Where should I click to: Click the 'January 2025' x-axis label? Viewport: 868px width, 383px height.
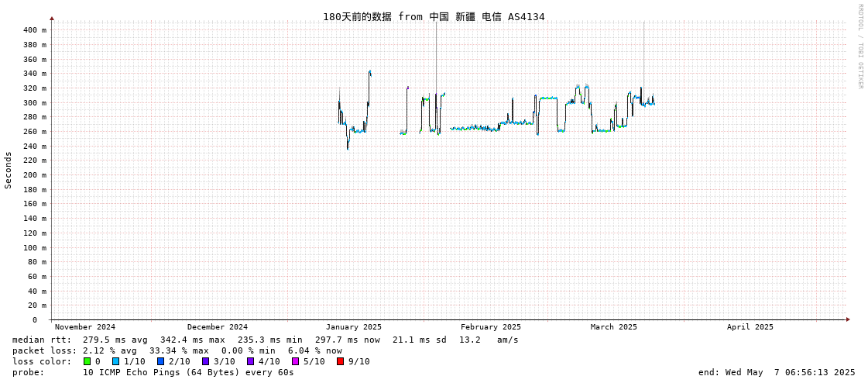tap(354, 327)
